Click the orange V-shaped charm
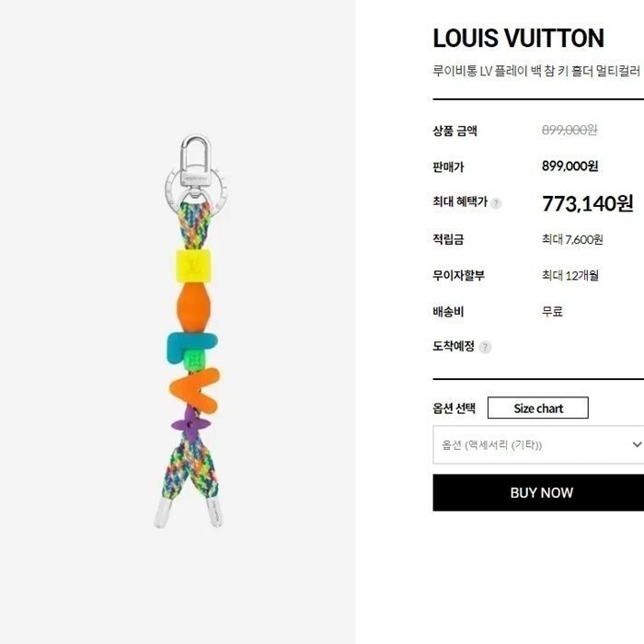This screenshot has height=644, width=644. tap(194, 390)
